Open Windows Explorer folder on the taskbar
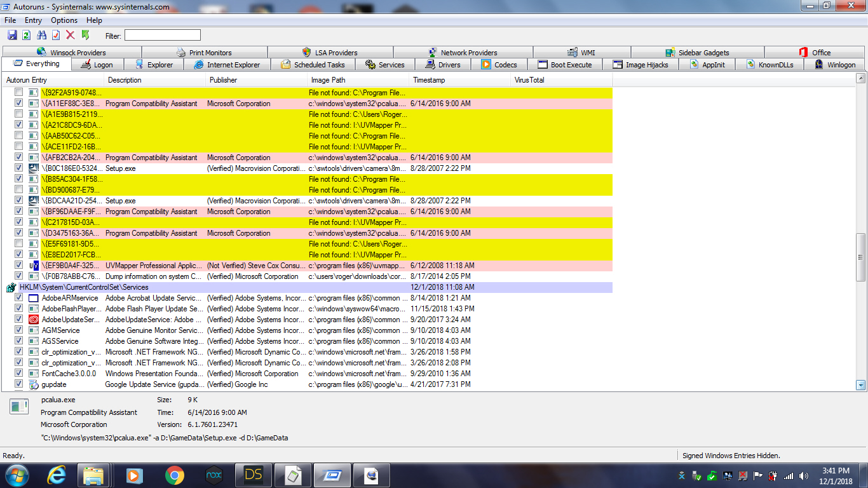Viewport: 868px width, 488px height. (93, 475)
